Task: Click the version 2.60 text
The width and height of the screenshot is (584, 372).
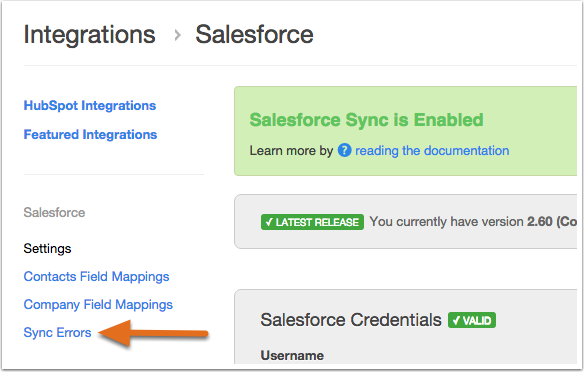Action: point(540,222)
